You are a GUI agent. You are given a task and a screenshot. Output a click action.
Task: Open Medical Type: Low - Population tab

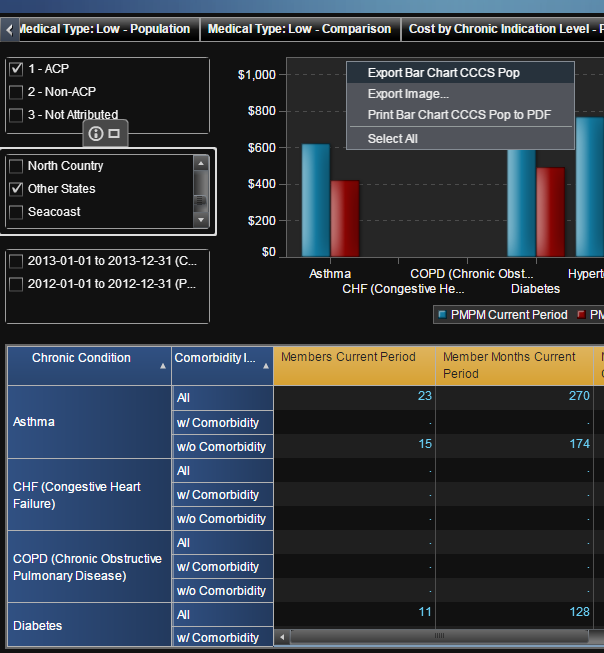[x=109, y=29]
